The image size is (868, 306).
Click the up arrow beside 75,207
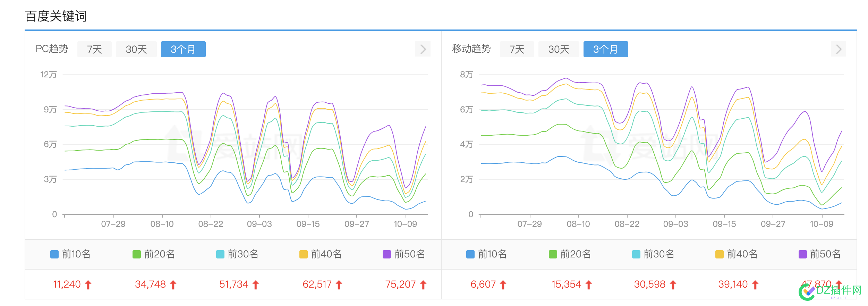(423, 285)
